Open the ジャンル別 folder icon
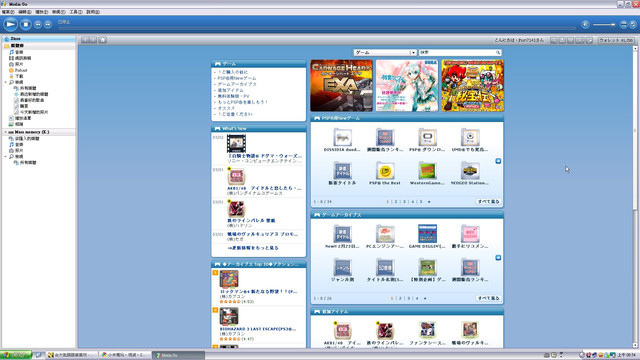Image resolution: width=640 pixels, height=360 pixels. click(x=342, y=268)
